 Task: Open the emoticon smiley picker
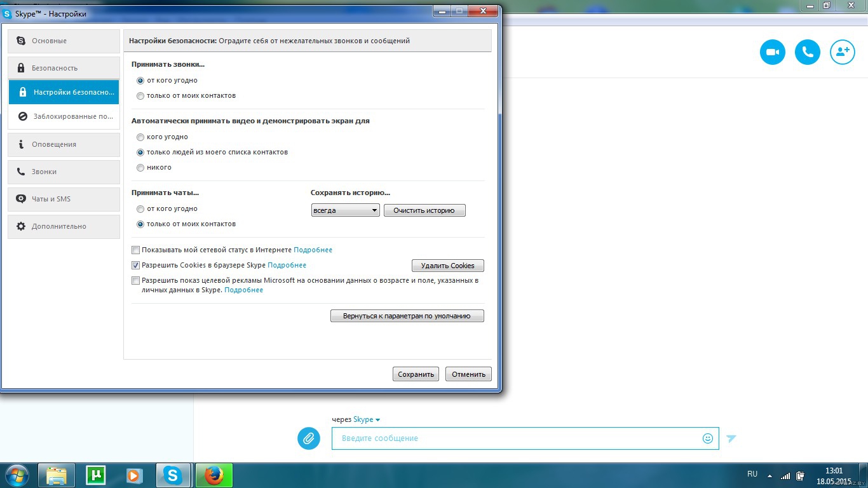(707, 438)
